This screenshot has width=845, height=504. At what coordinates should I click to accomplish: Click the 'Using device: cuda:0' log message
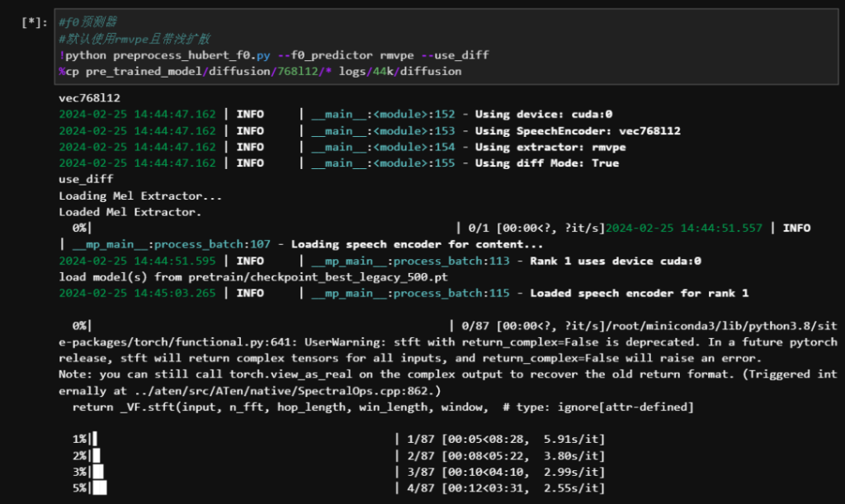(544, 115)
